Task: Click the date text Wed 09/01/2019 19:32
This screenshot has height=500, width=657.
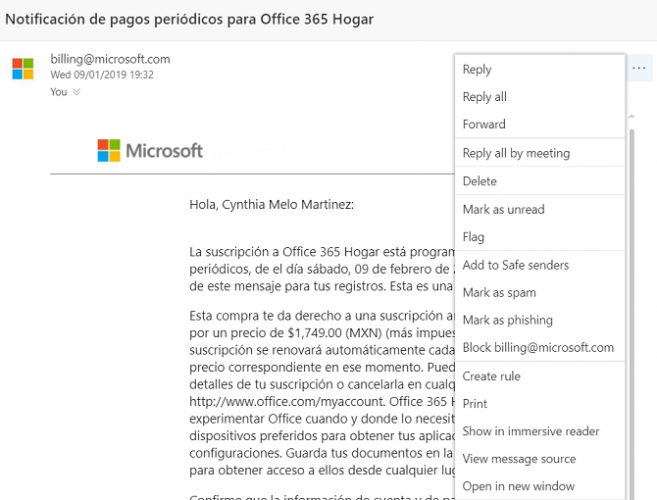Action: (x=102, y=75)
